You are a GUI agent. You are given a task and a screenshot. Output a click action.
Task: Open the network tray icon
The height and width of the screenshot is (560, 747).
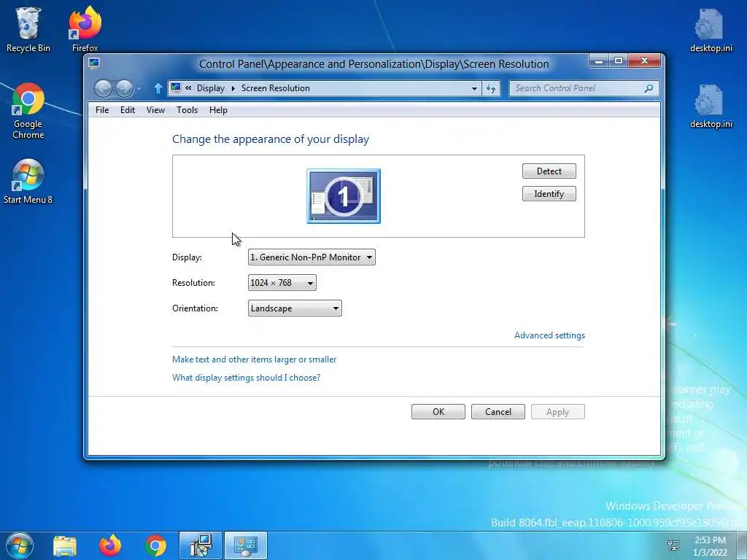[673, 545]
